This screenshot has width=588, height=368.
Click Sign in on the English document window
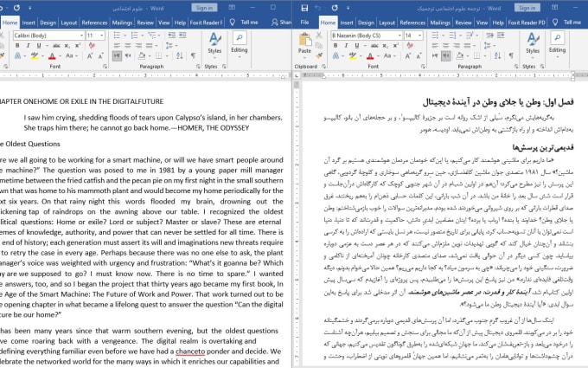coord(204,8)
